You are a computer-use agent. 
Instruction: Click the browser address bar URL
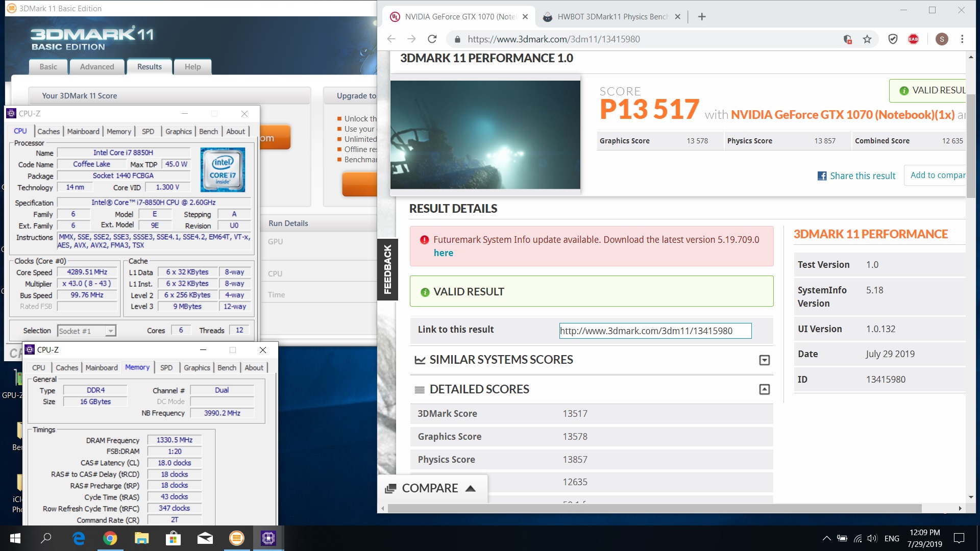click(x=554, y=39)
